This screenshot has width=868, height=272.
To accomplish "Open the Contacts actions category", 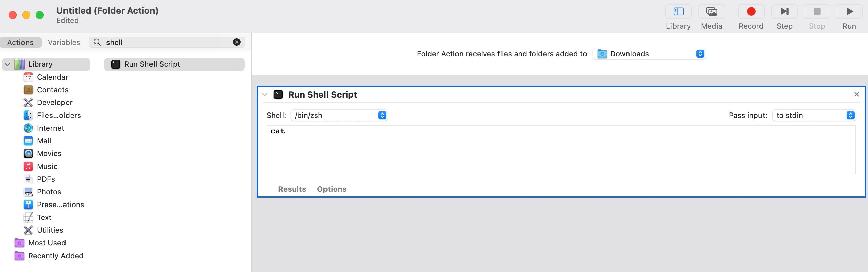I will tap(52, 90).
